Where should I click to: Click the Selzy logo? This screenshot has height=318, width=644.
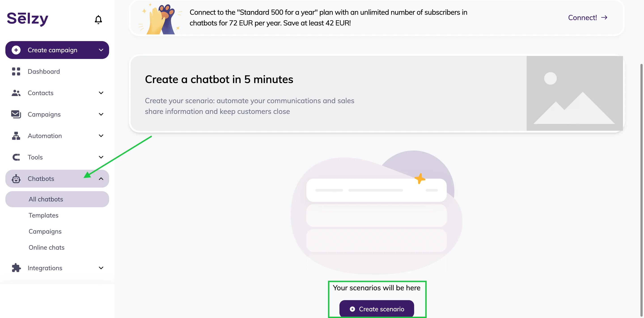[x=28, y=19]
